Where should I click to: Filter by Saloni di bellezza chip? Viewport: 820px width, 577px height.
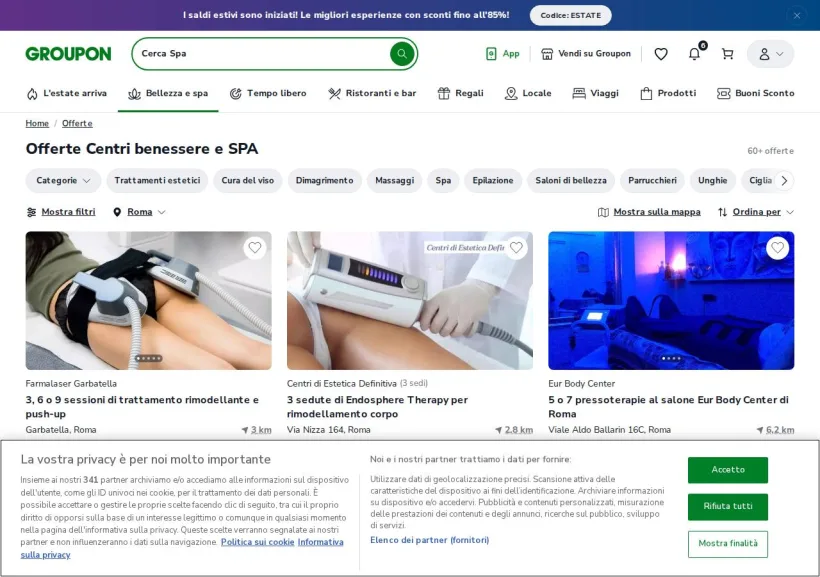(571, 180)
